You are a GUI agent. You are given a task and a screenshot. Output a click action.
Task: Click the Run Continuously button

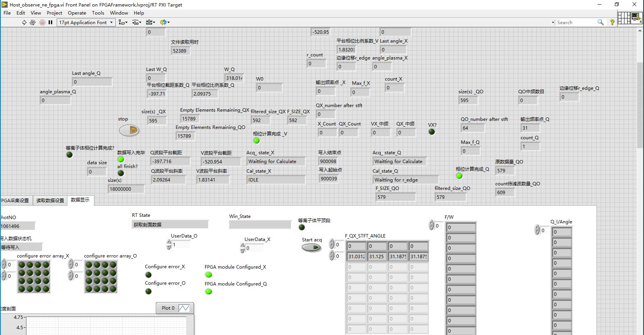[x=33, y=23]
